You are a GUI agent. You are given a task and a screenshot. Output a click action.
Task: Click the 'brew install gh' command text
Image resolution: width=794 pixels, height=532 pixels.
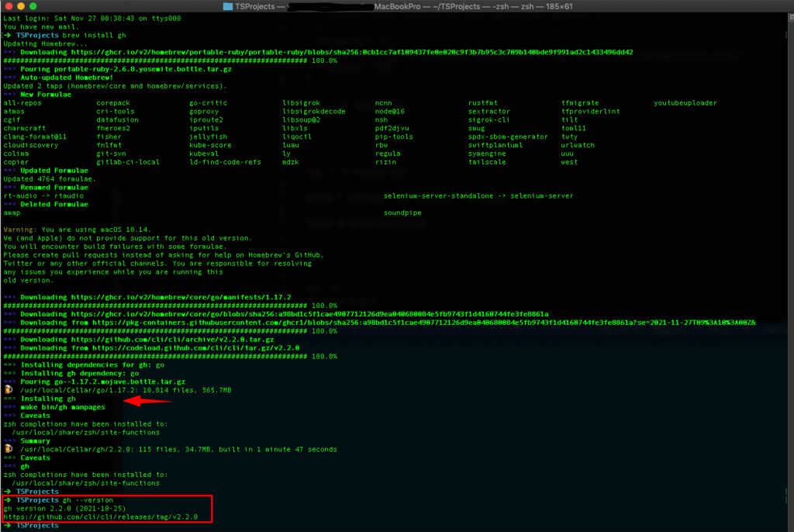(94, 36)
